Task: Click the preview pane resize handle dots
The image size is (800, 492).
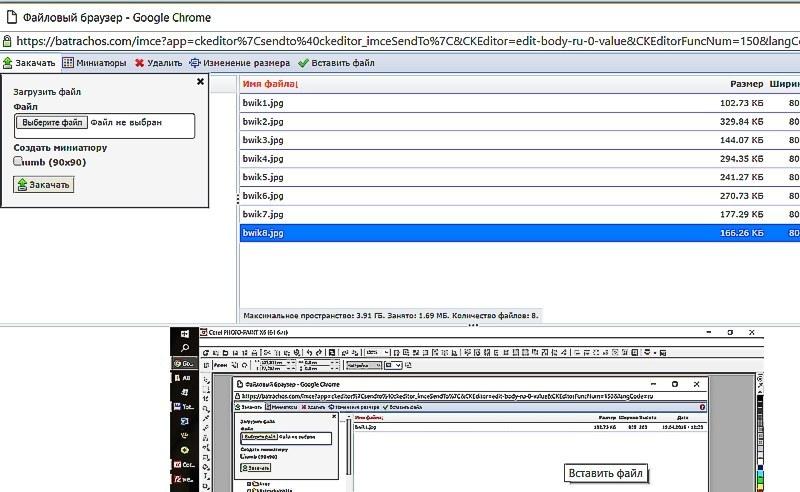Action: (475, 324)
